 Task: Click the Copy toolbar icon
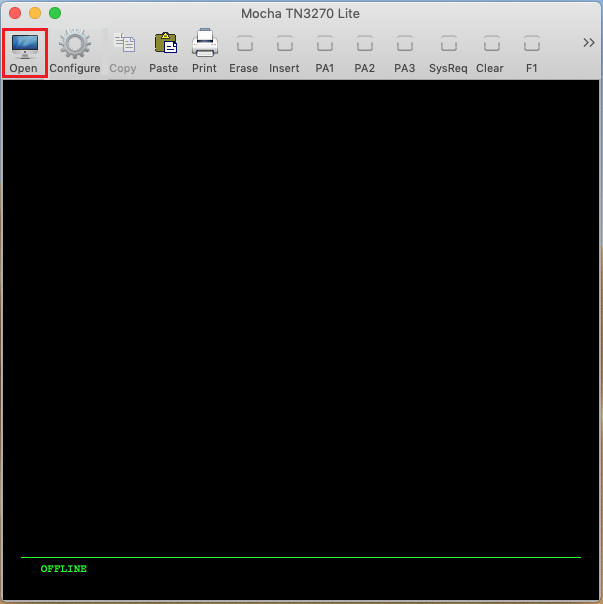tap(123, 52)
